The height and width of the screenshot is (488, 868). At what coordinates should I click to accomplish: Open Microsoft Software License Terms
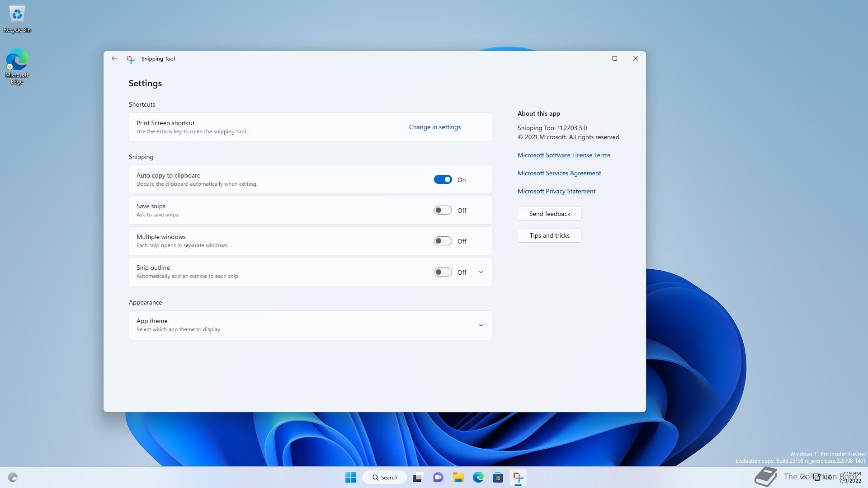[564, 155]
